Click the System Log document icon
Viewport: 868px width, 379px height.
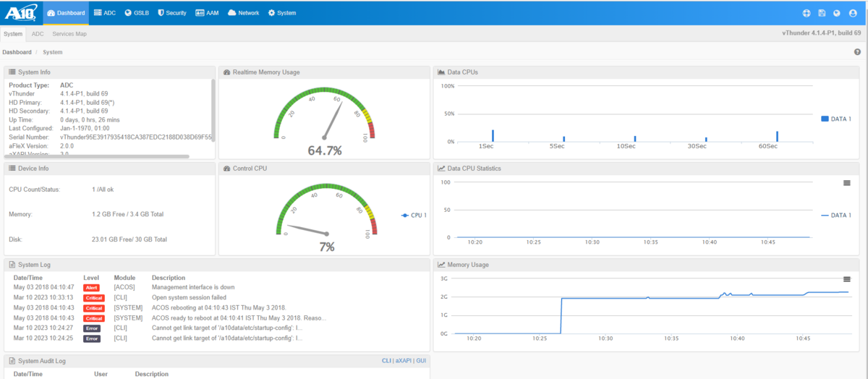[12, 265]
